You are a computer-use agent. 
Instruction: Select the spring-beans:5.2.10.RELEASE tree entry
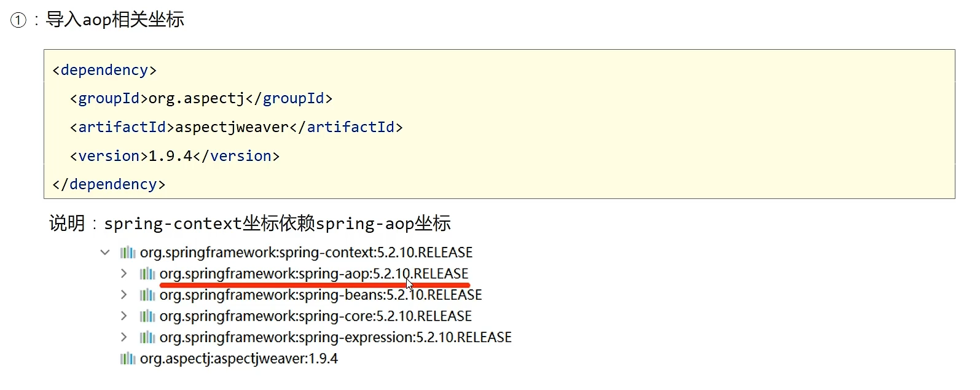pos(320,295)
